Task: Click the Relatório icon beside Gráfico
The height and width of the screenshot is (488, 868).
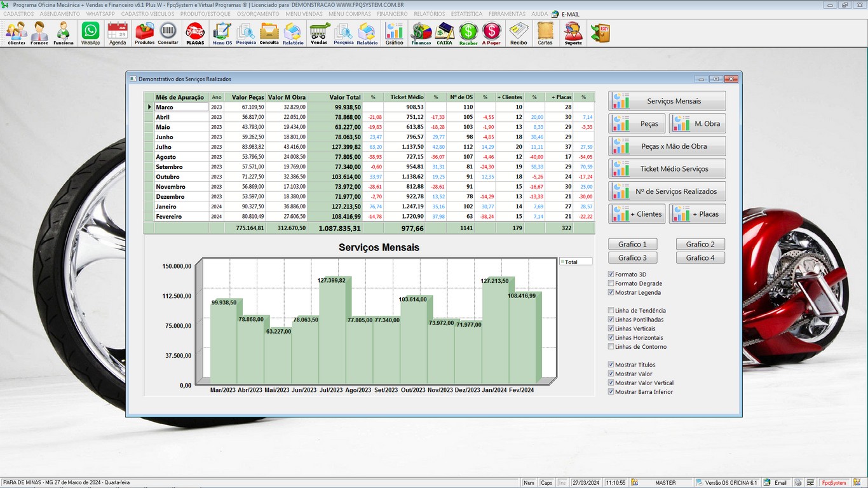Action: (x=367, y=33)
